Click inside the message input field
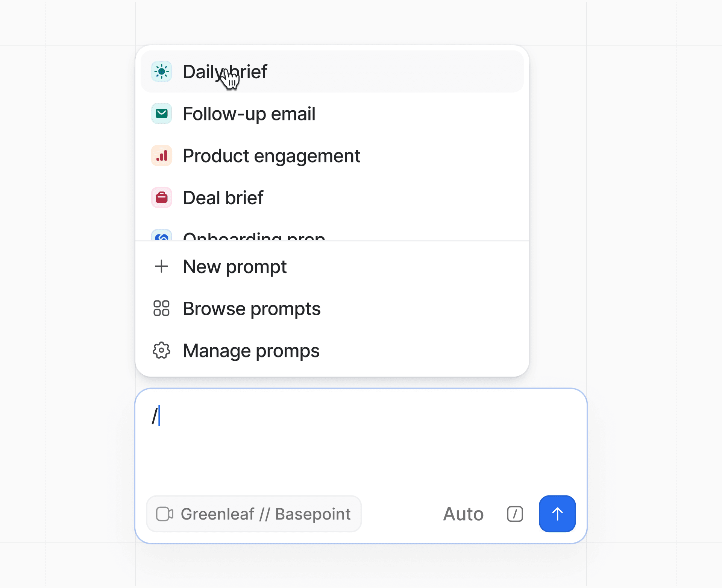The width and height of the screenshot is (722, 588). [x=361, y=433]
